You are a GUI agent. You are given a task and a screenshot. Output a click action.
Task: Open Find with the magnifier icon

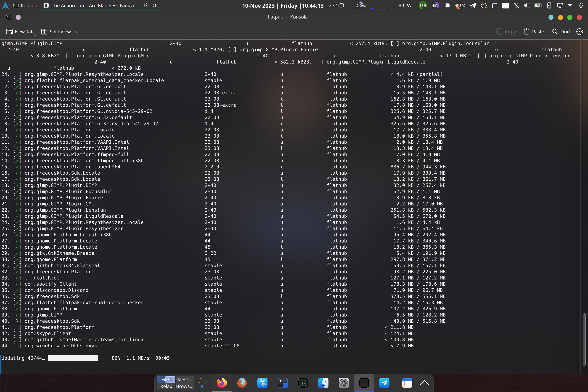click(x=555, y=32)
